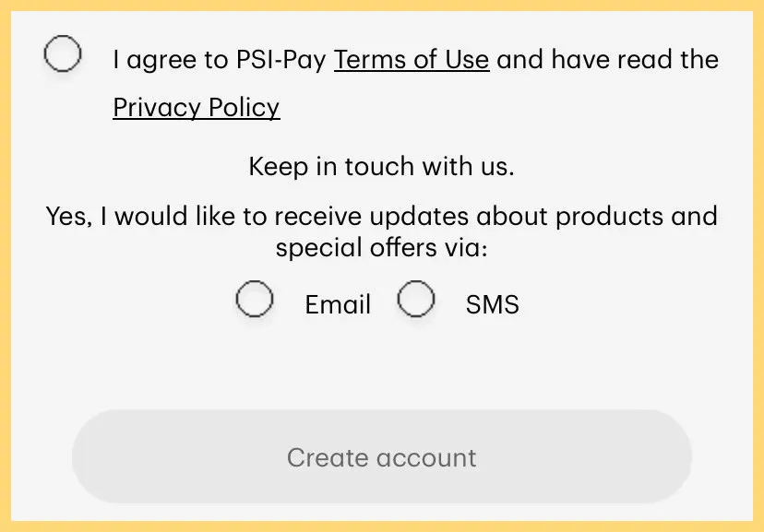Click the word "touch" in the heading

click(x=380, y=168)
